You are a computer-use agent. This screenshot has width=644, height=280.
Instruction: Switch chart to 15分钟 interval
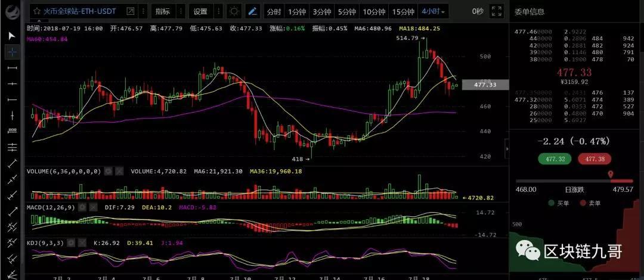tap(403, 12)
